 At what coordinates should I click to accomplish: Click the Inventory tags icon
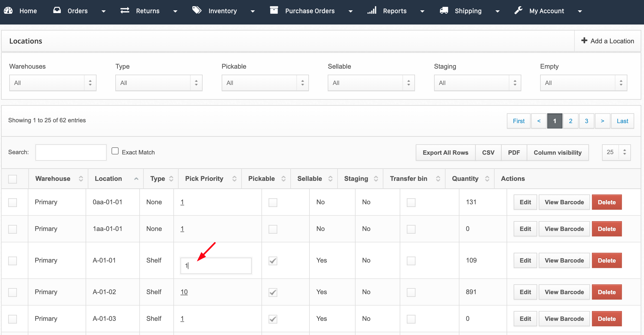pos(197,10)
